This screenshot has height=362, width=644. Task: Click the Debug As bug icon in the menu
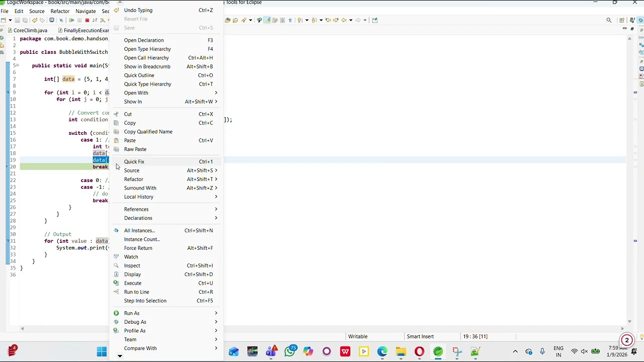[x=116, y=322]
